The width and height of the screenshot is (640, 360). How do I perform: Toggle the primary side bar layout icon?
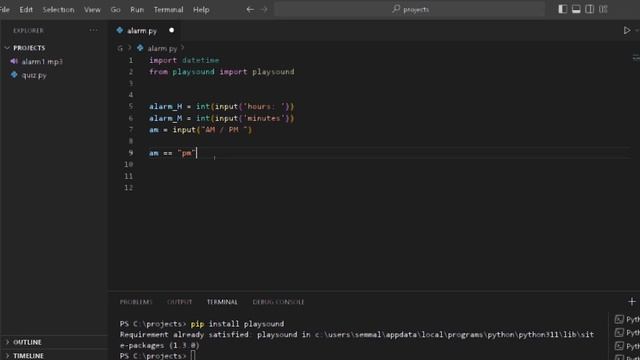[562, 9]
